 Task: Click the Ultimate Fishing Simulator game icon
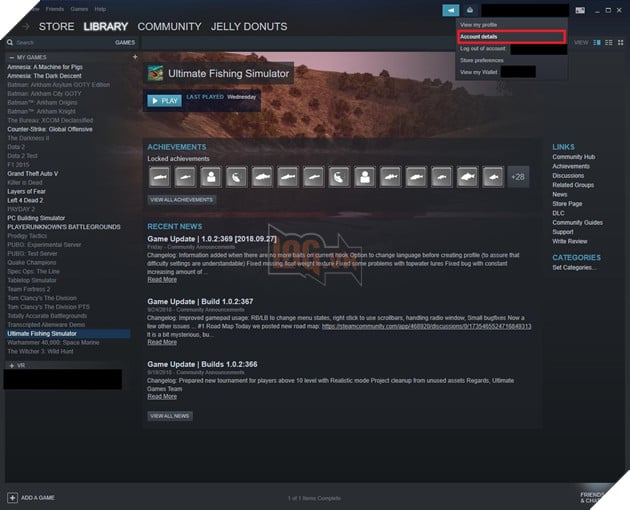click(x=155, y=73)
